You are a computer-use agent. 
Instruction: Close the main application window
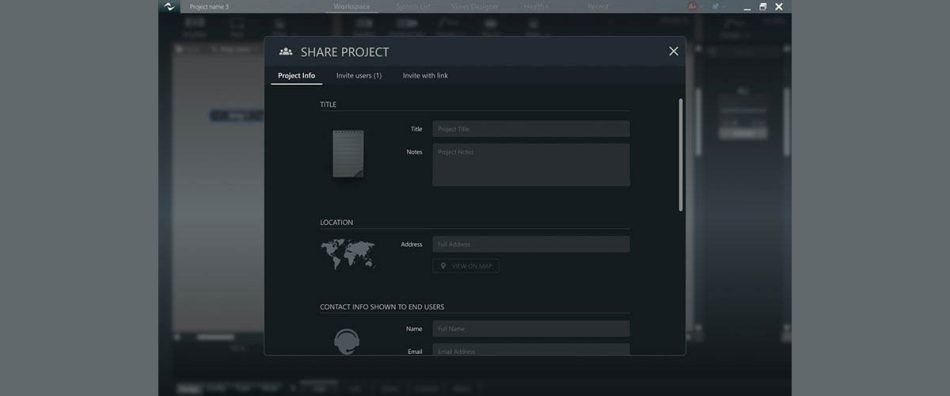(779, 7)
